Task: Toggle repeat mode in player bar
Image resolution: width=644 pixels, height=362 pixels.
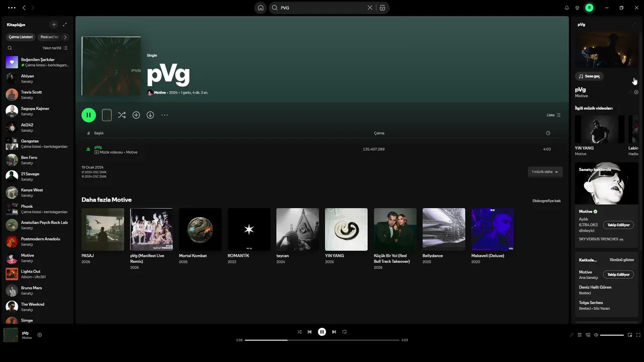Action: tap(345, 332)
